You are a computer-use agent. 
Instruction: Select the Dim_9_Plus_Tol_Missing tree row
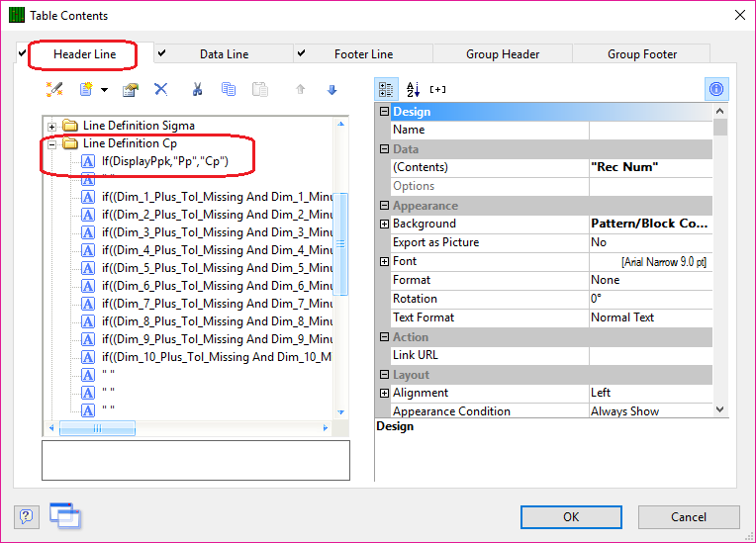(x=217, y=339)
